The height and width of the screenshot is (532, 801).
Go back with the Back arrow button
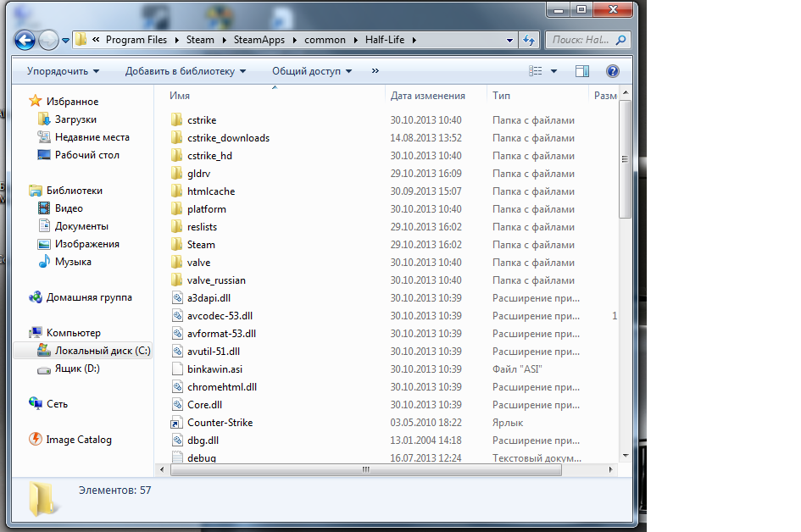coord(25,40)
